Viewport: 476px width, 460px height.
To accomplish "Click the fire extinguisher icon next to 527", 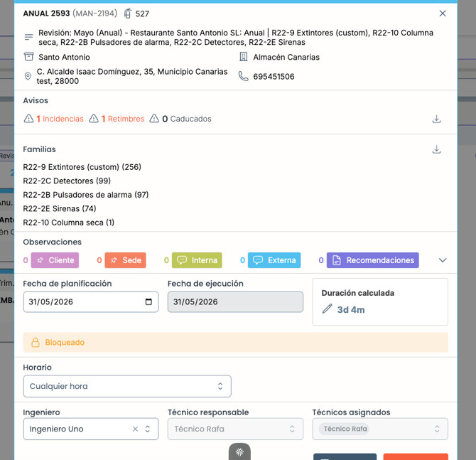I will point(128,14).
